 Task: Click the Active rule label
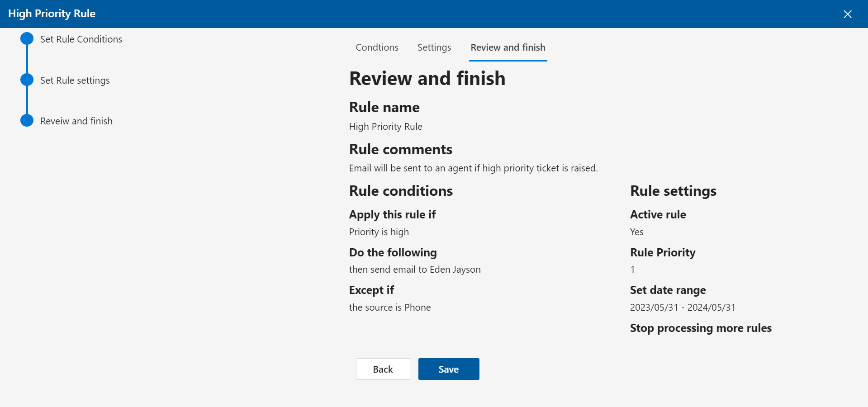click(x=658, y=214)
